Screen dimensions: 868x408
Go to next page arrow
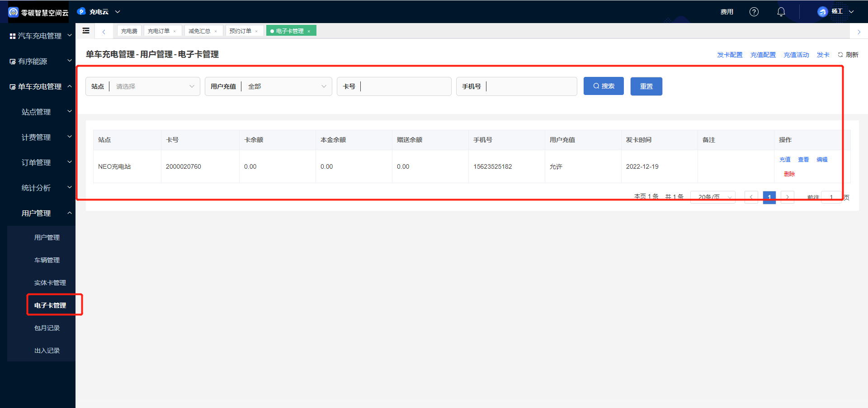point(788,197)
